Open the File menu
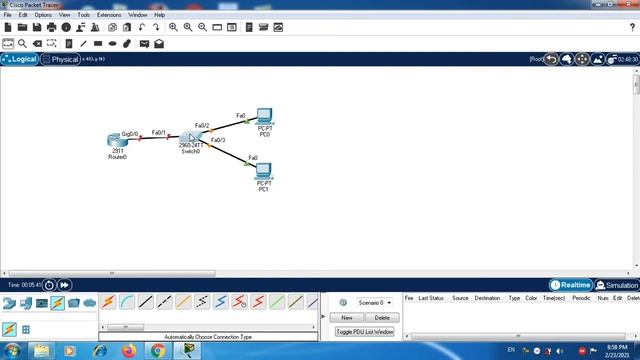This screenshot has height=360, width=640. (x=7, y=15)
